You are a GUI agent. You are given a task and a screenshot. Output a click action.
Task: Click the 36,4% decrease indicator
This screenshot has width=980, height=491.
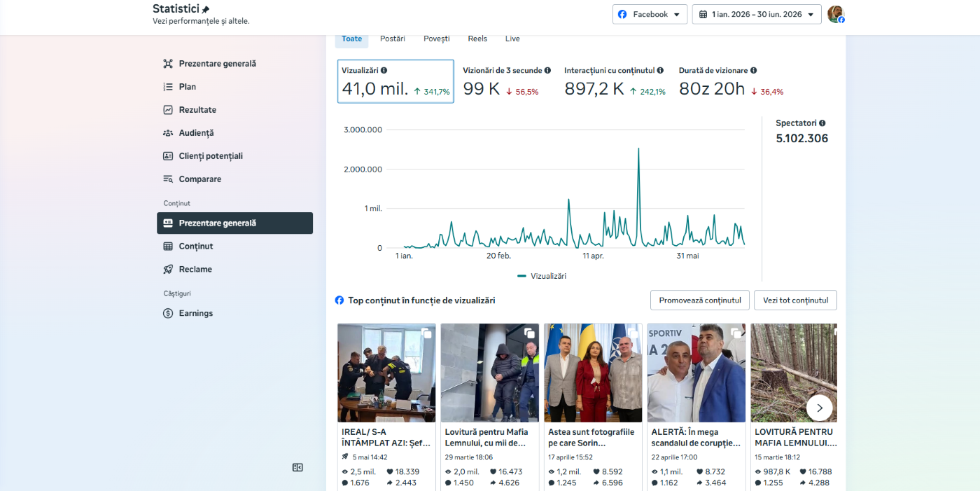[x=767, y=92]
